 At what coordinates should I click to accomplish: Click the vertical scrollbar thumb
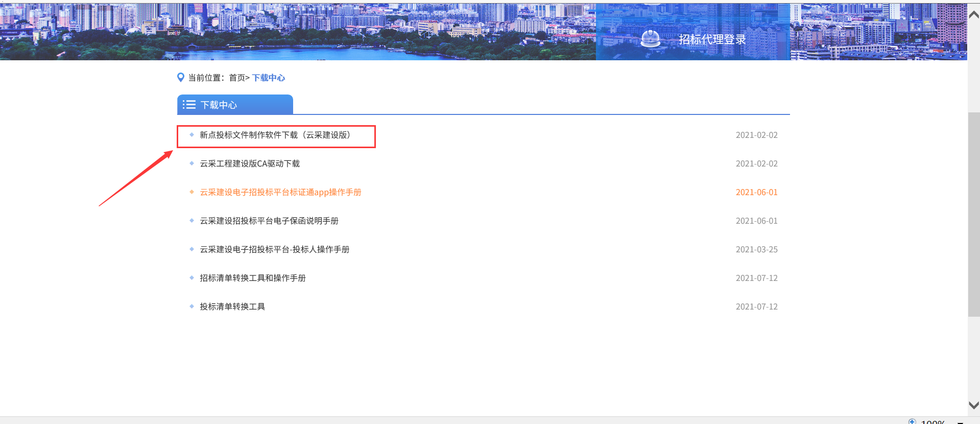(x=974, y=215)
